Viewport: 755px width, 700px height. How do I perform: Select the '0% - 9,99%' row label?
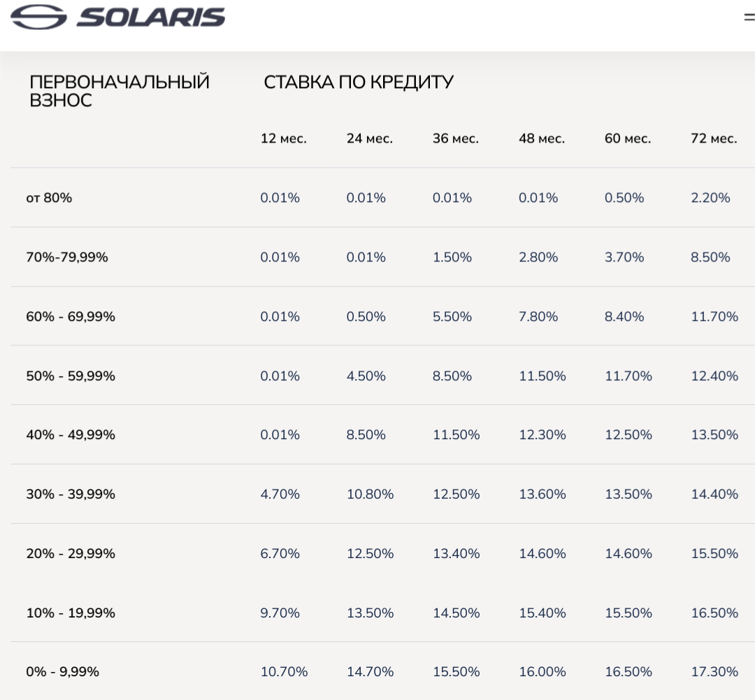click(62, 672)
